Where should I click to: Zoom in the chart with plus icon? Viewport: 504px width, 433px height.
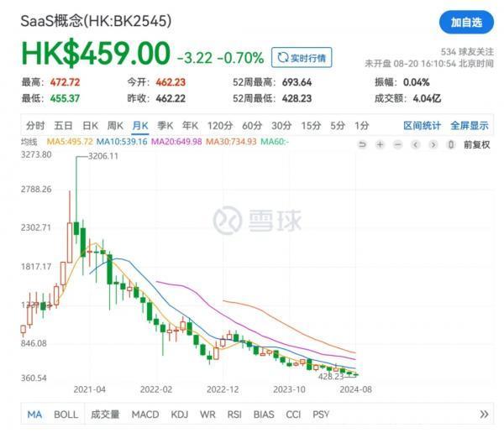(x=381, y=144)
